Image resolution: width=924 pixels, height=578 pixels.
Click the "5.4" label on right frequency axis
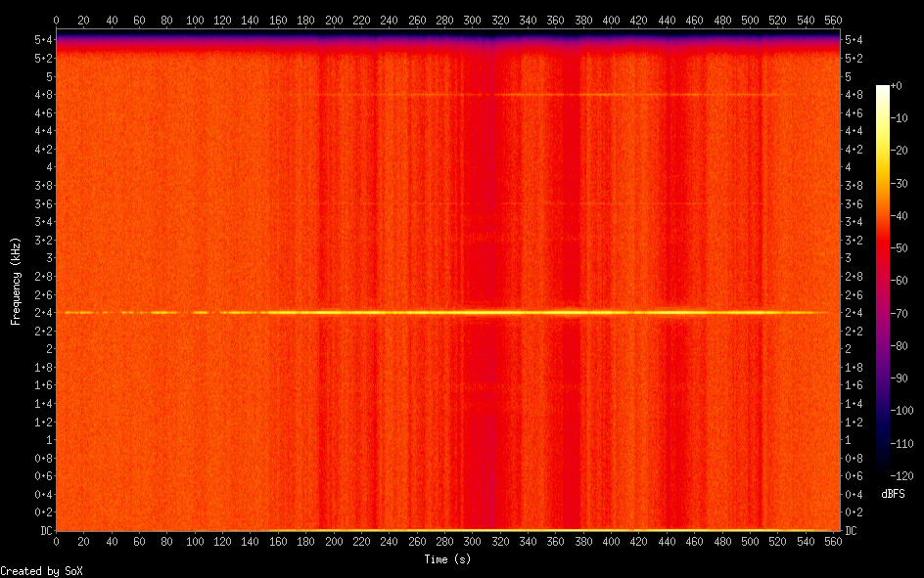854,39
